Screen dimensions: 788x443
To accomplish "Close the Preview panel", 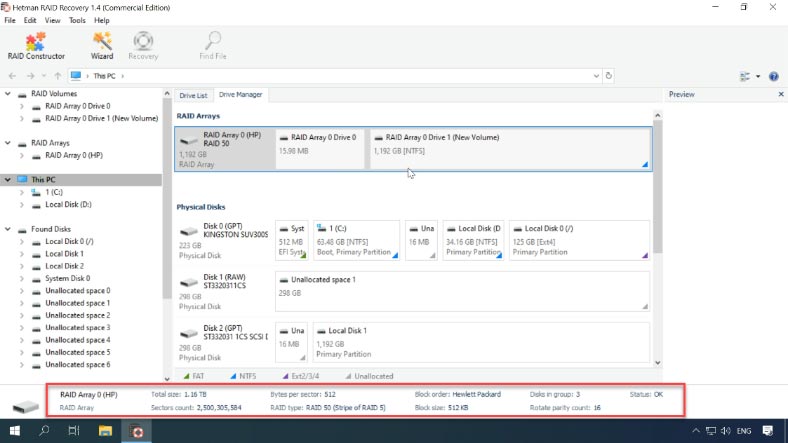I will click(x=781, y=94).
